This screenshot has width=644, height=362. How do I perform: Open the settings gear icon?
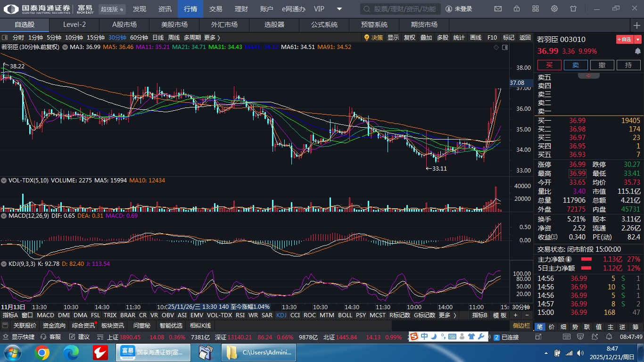click(x=554, y=9)
